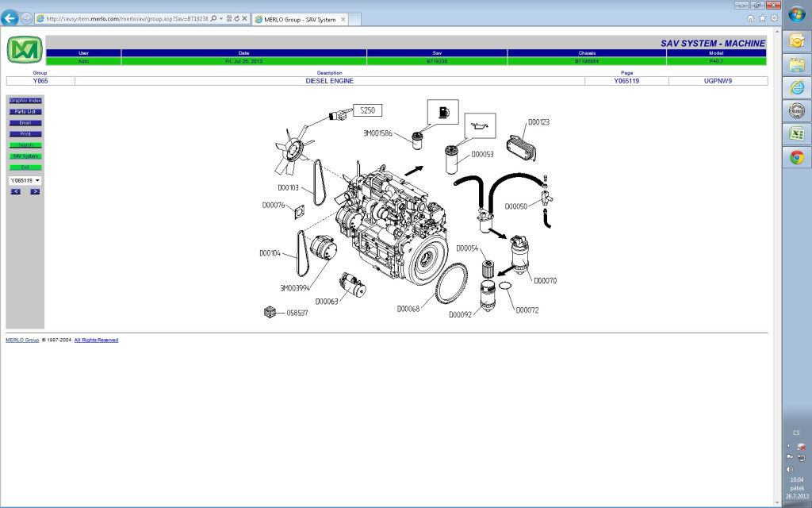The width and height of the screenshot is (812, 508).
Task: Select part D00076 gasket label
Action: click(x=274, y=206)
